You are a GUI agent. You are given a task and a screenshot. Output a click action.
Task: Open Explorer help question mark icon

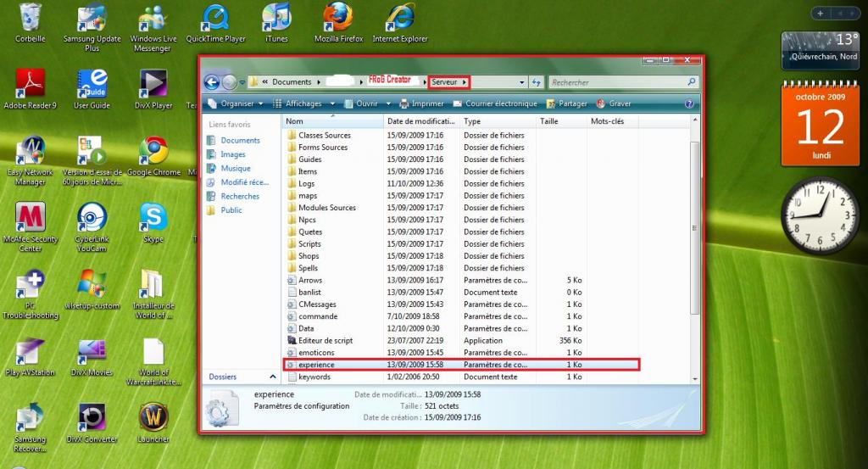[688, 103]
